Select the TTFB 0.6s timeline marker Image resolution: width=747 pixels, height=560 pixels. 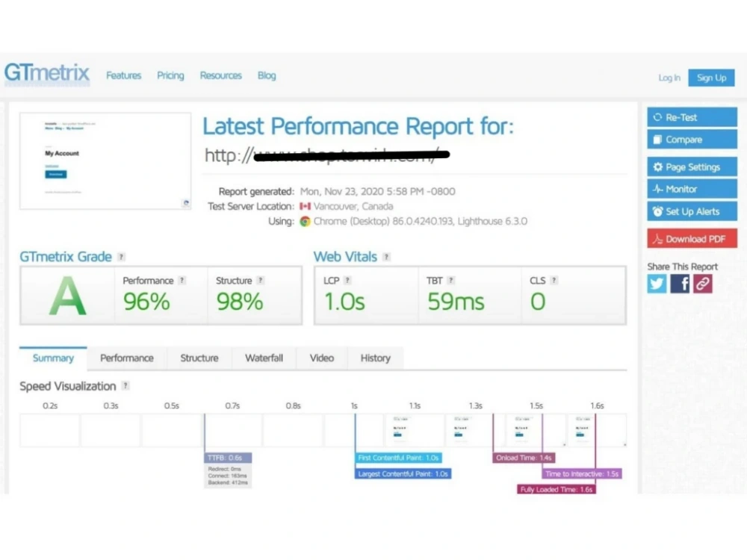[228, 458]
